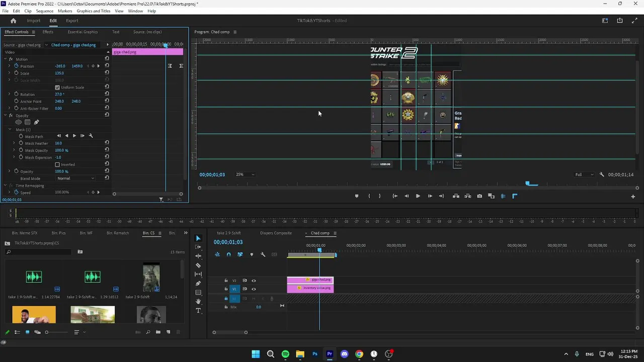
Task: Open zoom level 25% dropdown
Action: (x=245, y=174)
